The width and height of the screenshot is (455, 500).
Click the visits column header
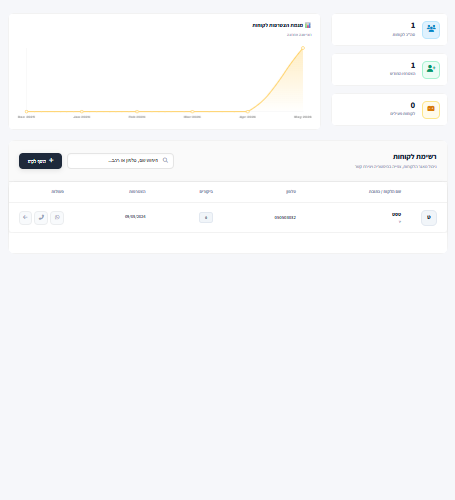pos(206,192)
